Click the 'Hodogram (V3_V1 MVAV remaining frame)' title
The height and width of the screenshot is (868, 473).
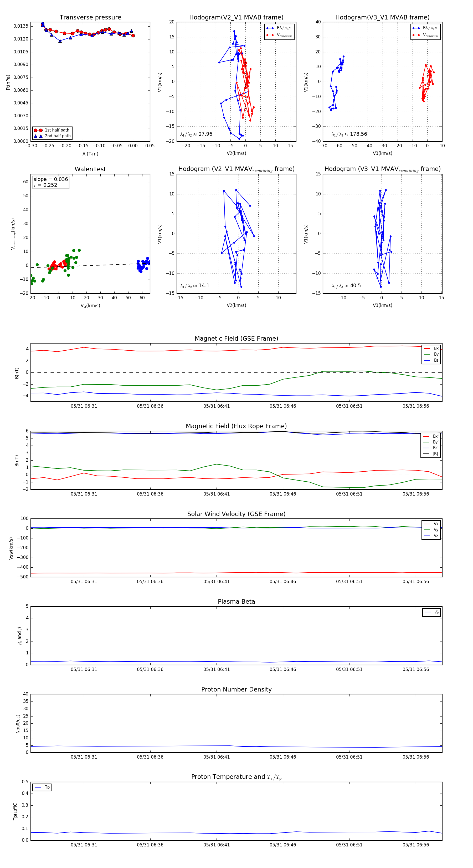[382, 169]
